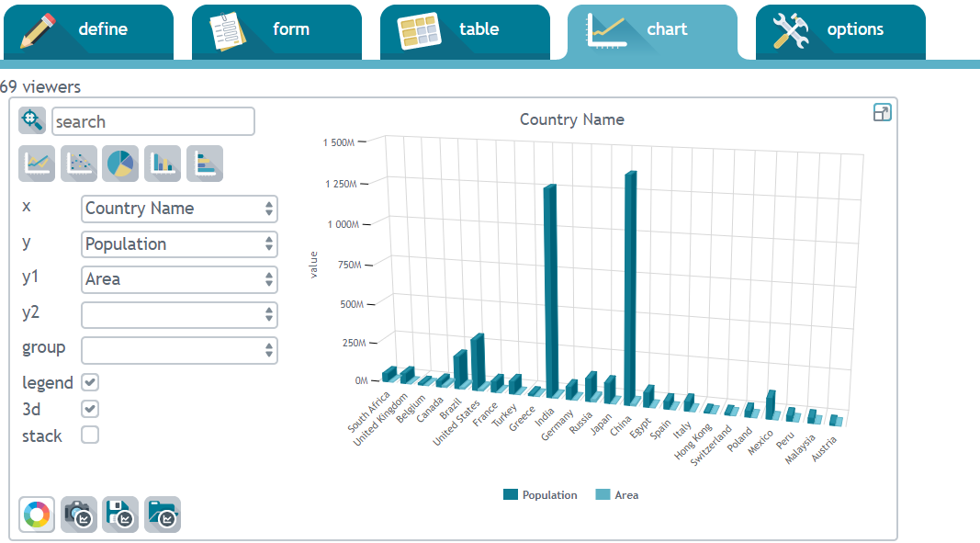980x543 pixels.
Task: Open a saved chart via folder icon
Action: [x=163, y=515]
